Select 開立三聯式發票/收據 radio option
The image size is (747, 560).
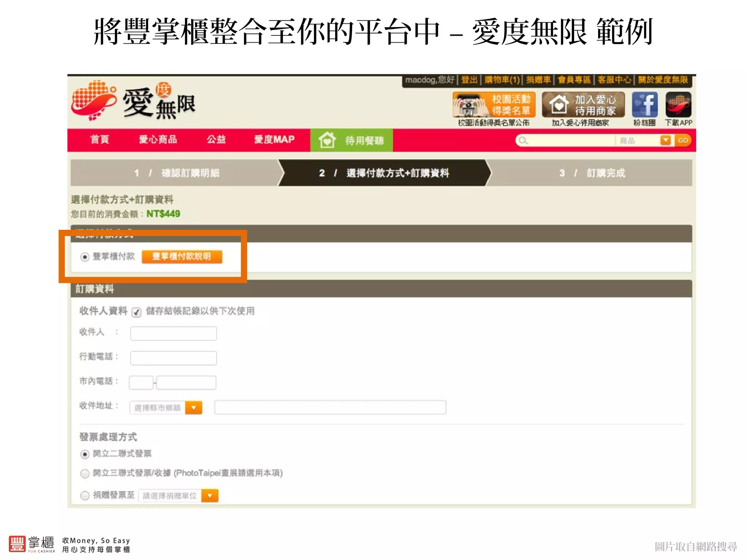85,474
